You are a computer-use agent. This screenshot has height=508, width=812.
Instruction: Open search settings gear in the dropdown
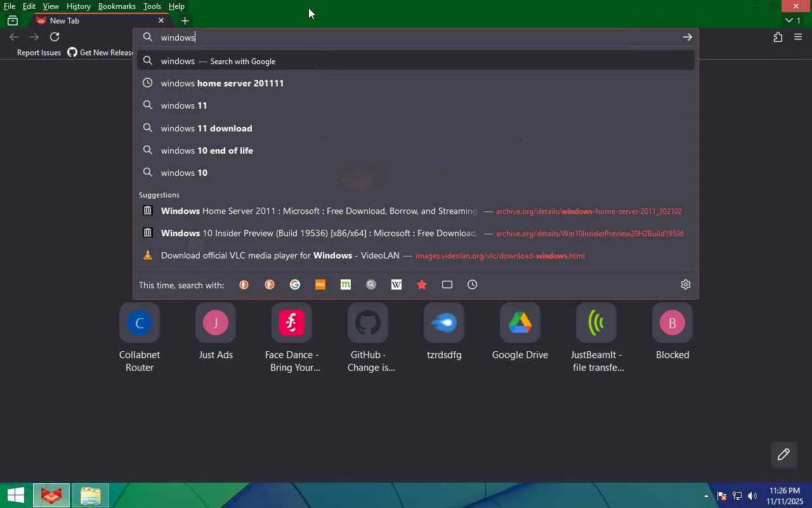686,284
